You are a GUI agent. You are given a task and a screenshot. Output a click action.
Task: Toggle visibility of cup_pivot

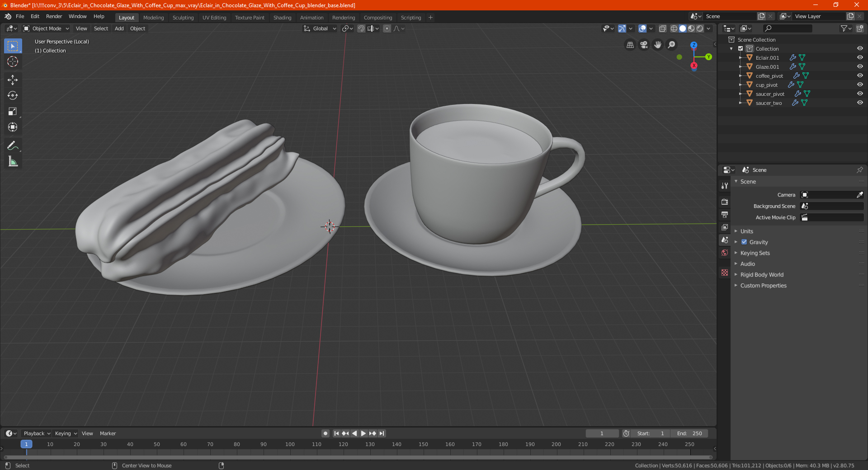point(860,85)
